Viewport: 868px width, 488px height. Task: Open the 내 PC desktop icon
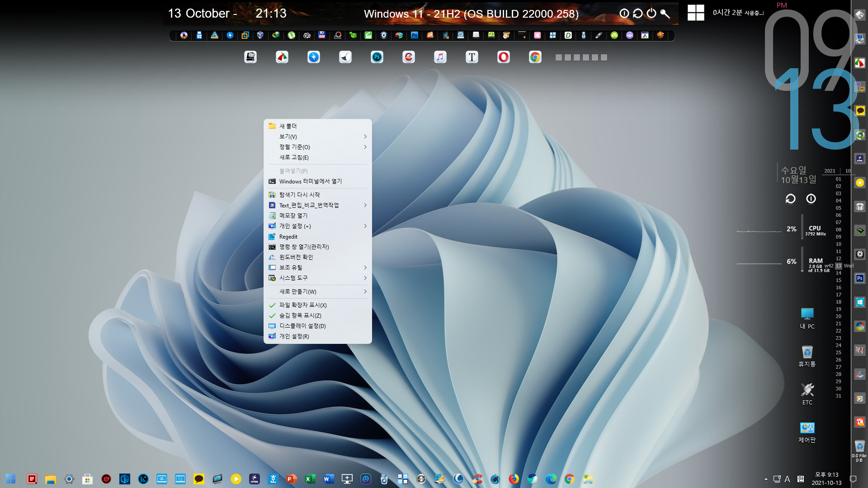807,318
